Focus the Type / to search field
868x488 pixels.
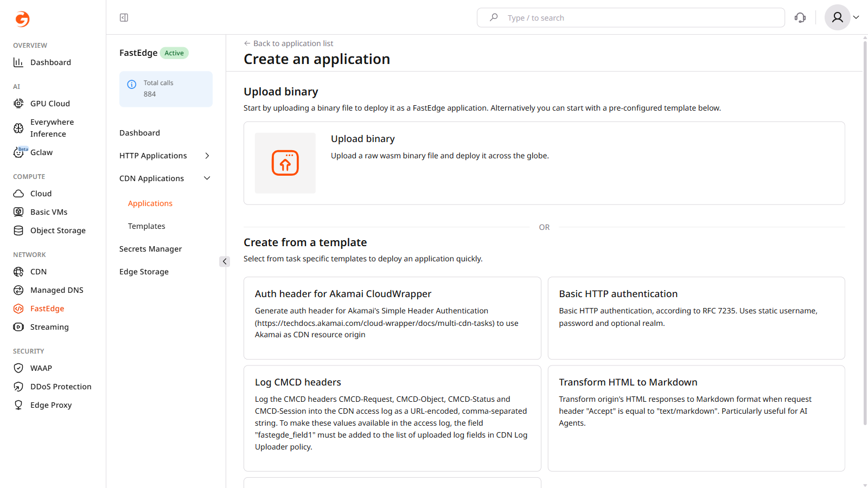pos(631,17)
